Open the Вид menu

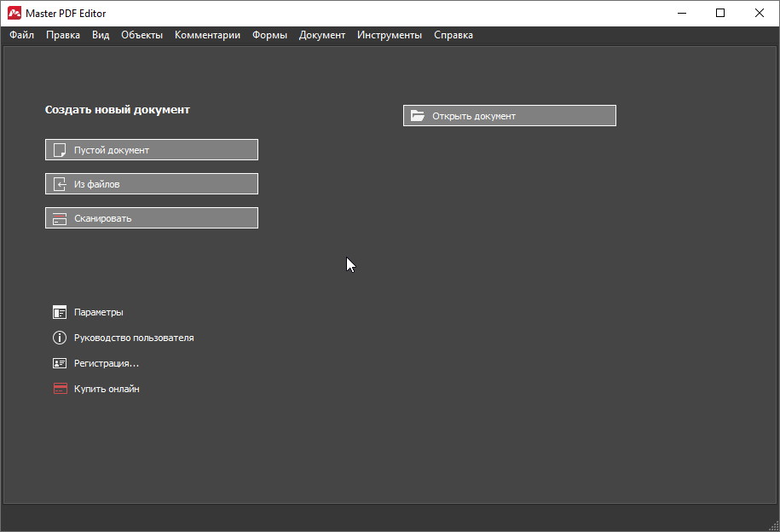[101, 35]
